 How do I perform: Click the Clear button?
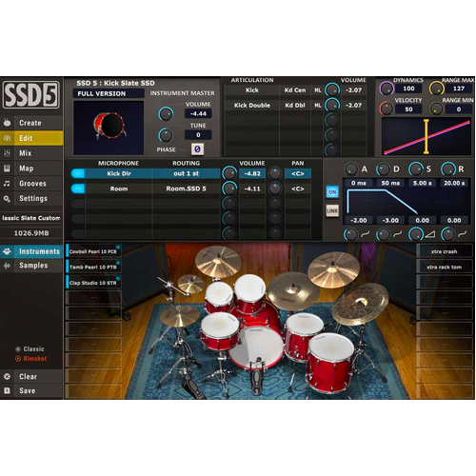[31, 377]
